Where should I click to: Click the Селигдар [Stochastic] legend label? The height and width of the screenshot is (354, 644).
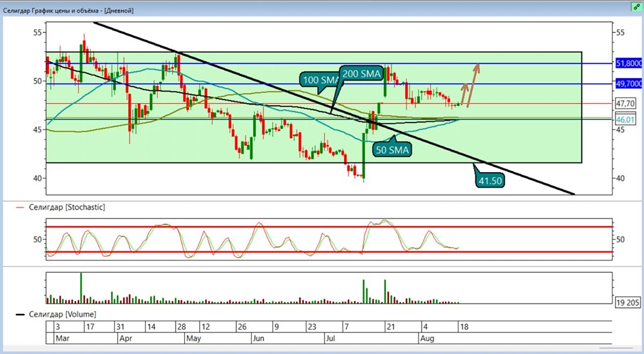(66, 207)
